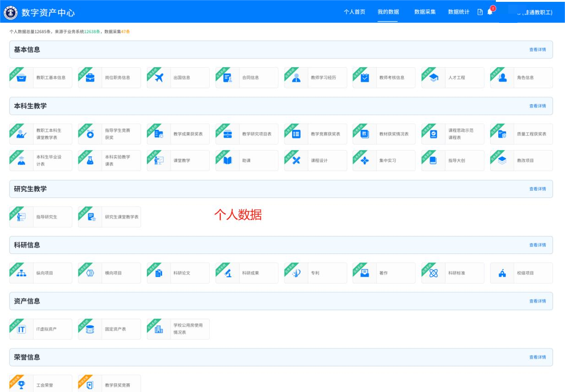Switch to the 个人首页 tab

click(x=354, y=12)
